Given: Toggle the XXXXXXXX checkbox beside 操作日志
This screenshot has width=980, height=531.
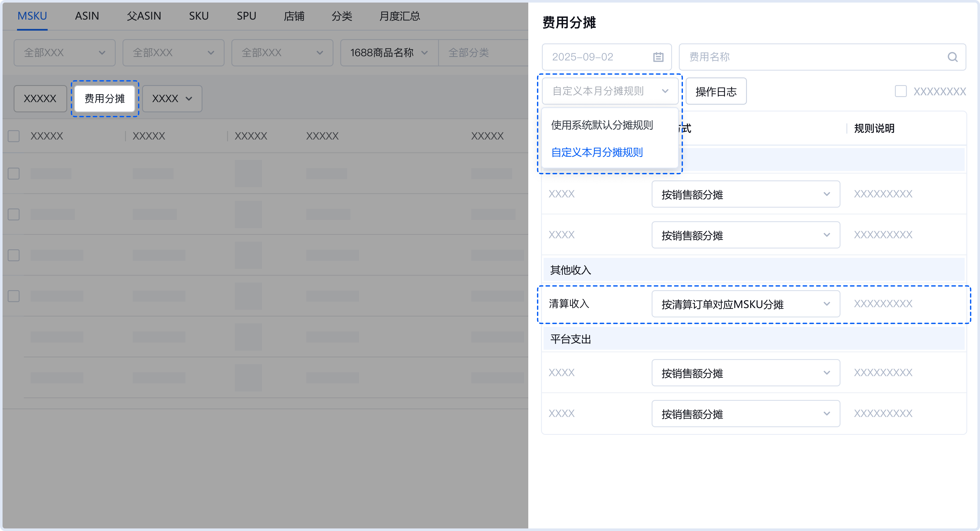Looking at the screenshot, I should [901, 91].
